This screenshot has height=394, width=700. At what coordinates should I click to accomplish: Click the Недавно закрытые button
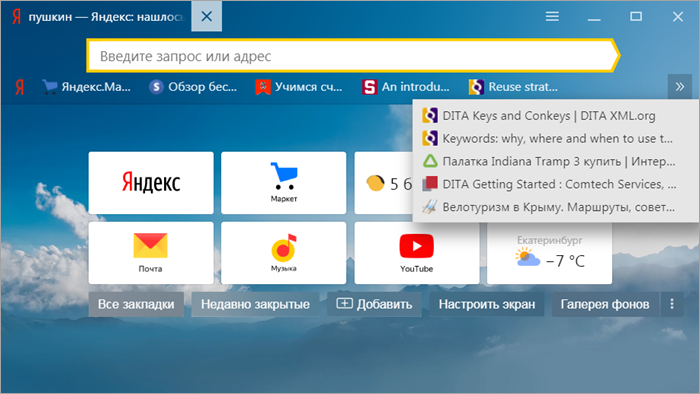coord(255,304)
